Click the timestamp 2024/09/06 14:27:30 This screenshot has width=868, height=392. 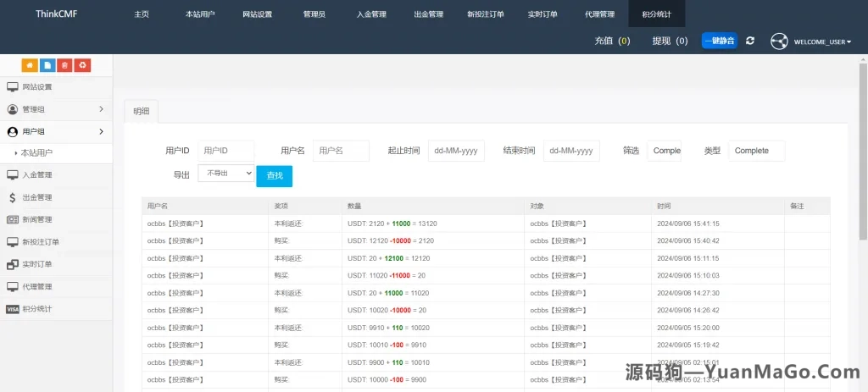688,293
